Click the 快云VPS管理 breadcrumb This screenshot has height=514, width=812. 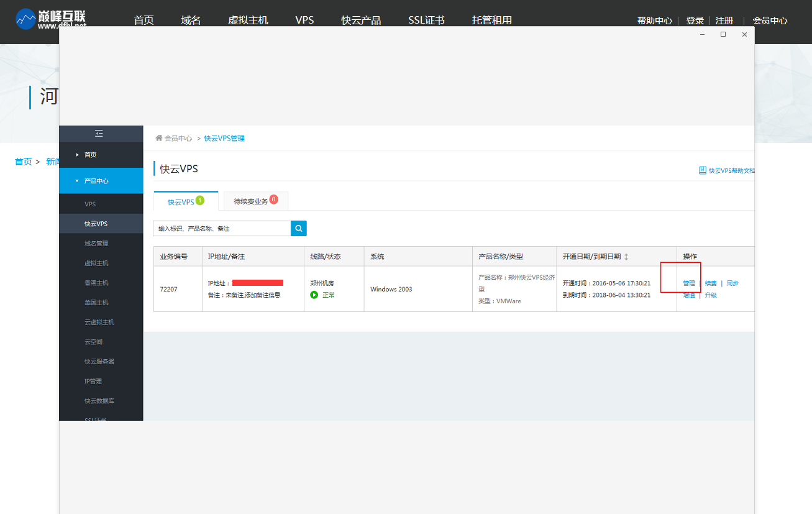coord(224,139)
